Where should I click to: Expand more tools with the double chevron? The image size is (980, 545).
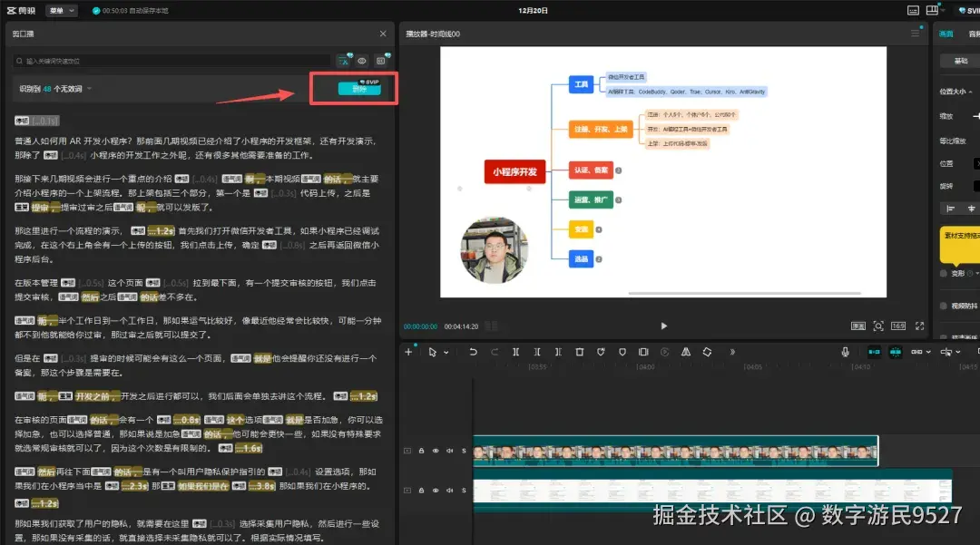pos(732,352)
